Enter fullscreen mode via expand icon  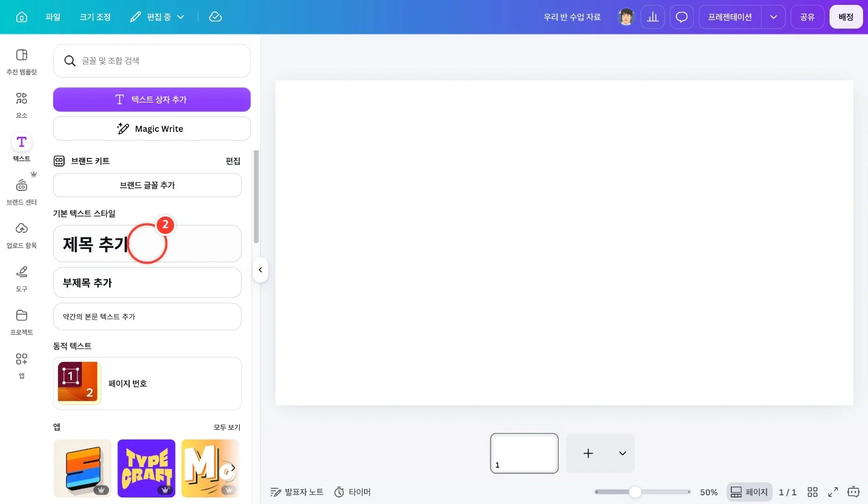[x=833, y=492]
